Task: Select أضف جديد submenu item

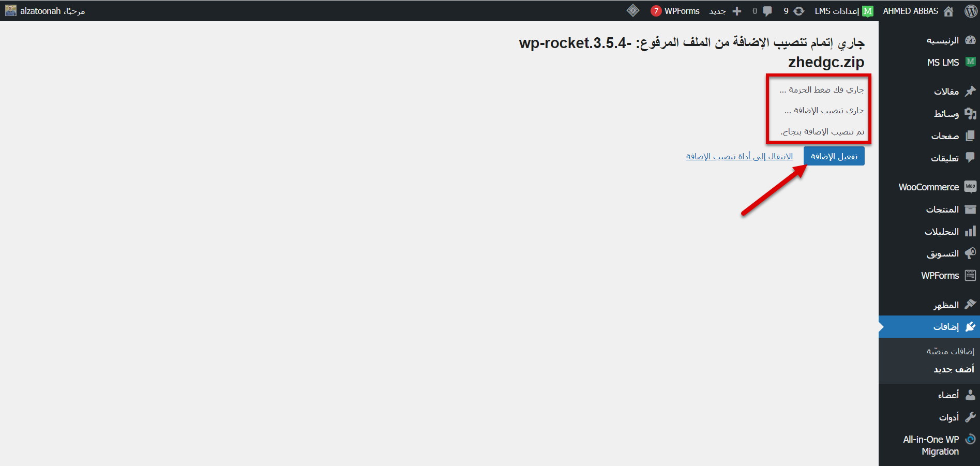Action: pyautogui.click(x=954, y=369)
